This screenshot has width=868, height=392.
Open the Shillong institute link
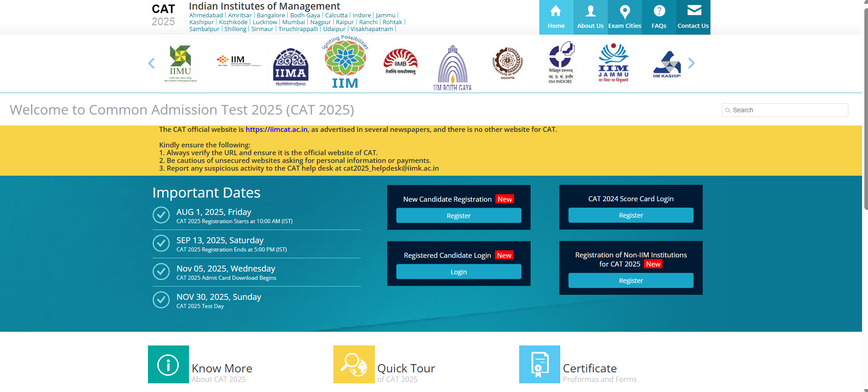235,29
